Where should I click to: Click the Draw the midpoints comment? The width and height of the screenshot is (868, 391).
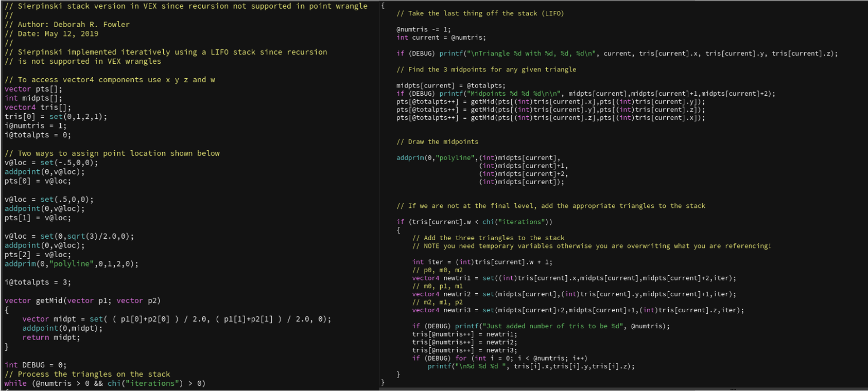(437, 141)
